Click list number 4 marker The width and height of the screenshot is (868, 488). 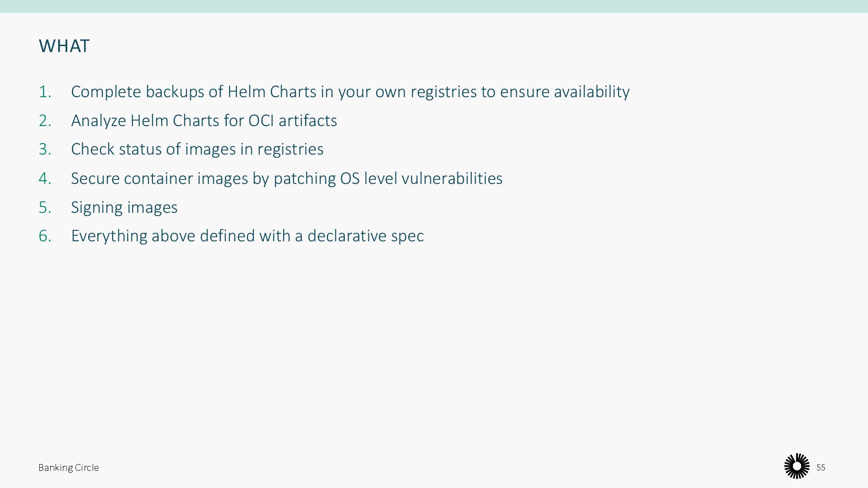[x=45, y=178]
